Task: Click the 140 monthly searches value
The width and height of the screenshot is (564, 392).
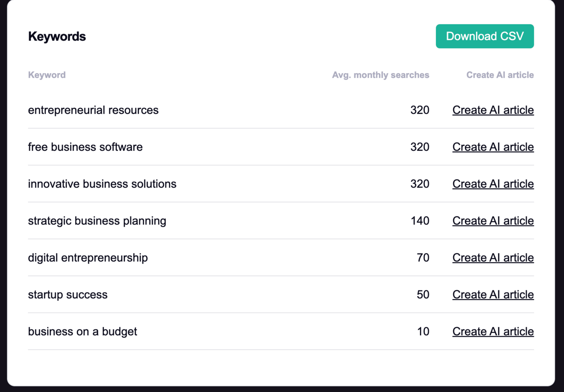Action: (x=420, y=221)
